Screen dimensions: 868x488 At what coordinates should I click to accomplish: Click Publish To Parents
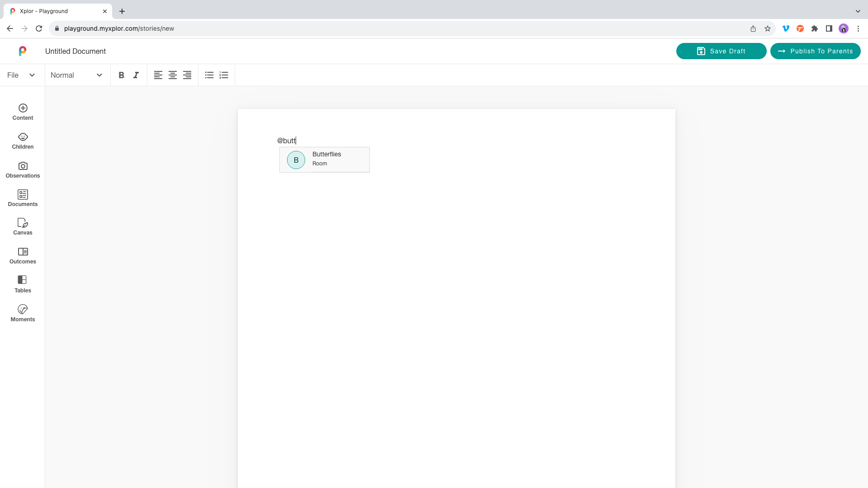[x=816, y=51]
